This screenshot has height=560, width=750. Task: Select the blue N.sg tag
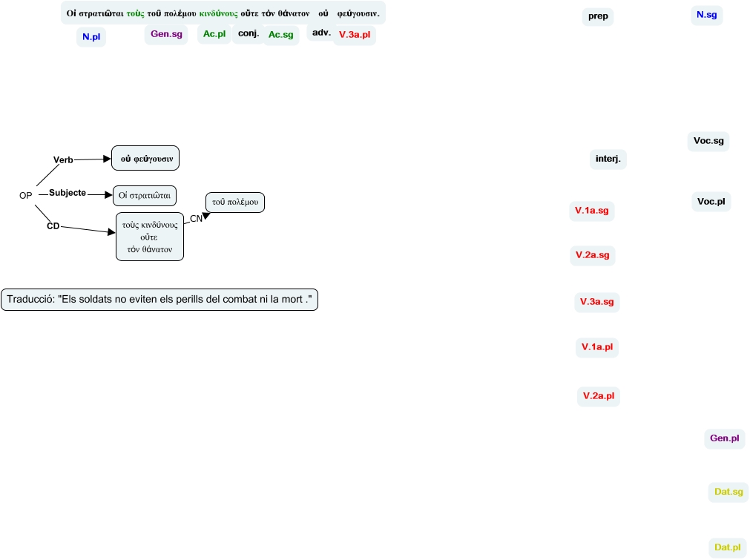pos(705,14)
